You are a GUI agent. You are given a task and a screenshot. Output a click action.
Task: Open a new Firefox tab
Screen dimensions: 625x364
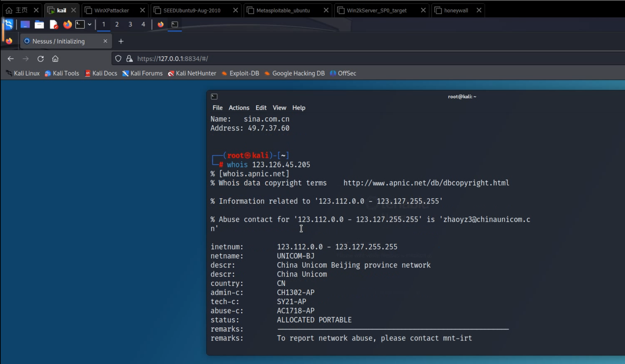click(x=121, y=41)
